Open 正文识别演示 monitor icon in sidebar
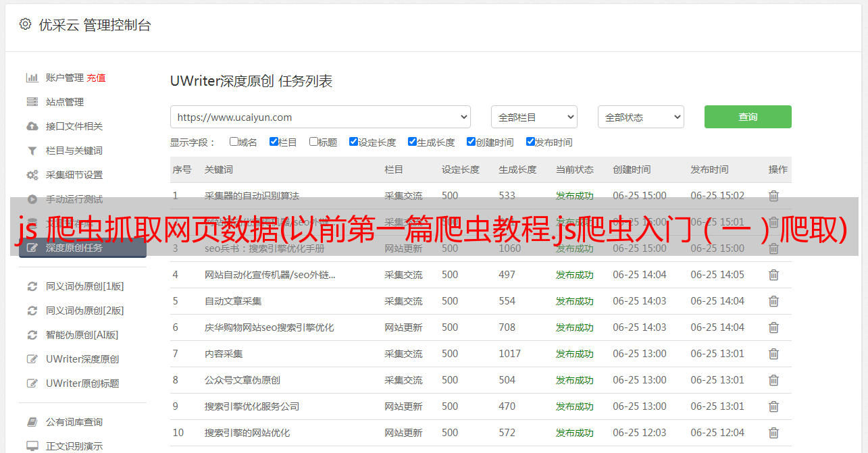This screenshot has width=868, height=453. [x=32, y=446]
